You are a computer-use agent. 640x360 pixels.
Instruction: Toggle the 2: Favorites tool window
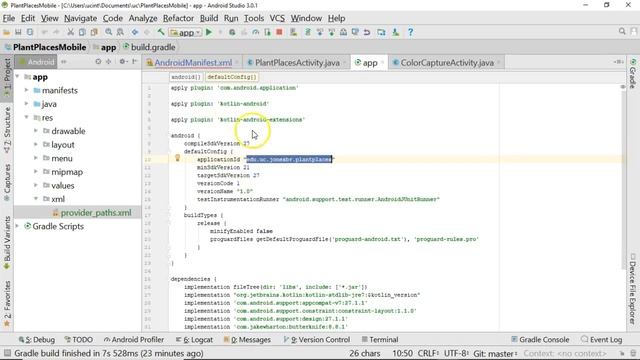click(x=7, y=304)
